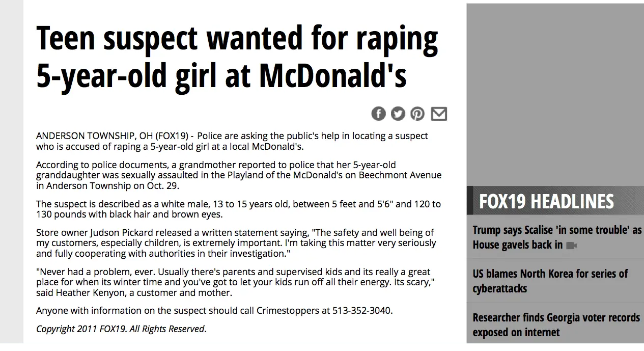
Task: Click the Crimestoppers phone number 513-352-3040
Action: (x=362, y=310)
